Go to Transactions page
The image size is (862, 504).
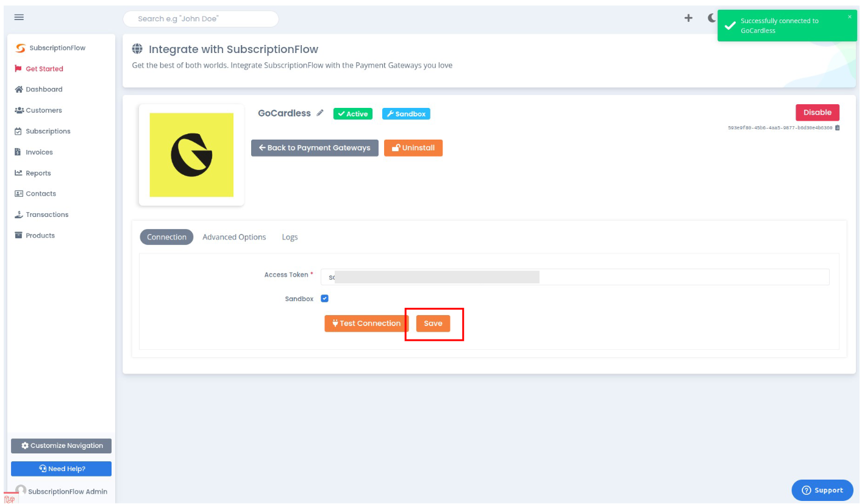(x=47, y=215)
